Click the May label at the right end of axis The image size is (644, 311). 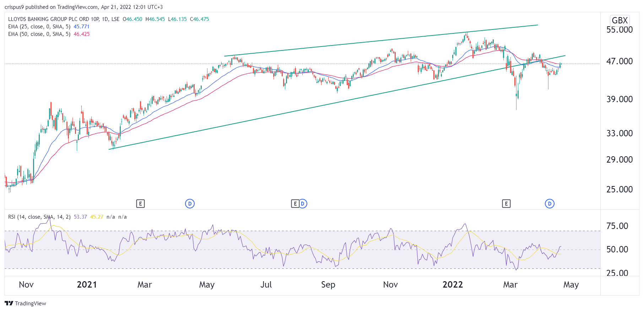click(571, 285)
